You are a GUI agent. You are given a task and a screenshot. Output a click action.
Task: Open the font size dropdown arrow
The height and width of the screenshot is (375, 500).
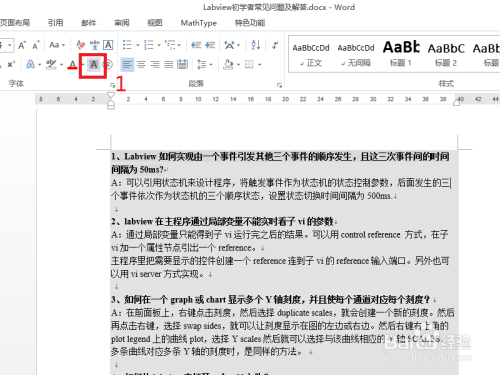pos(10,45)
